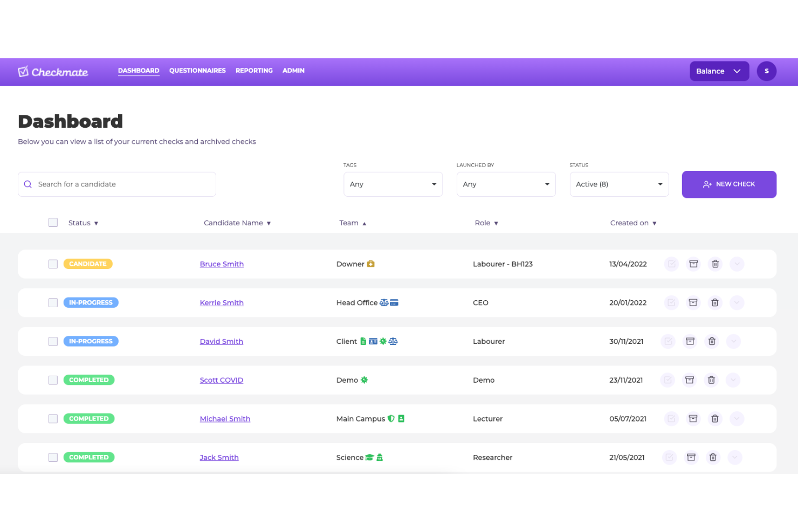Archive Kerrie Smith's check
The height and width of the screenshot is (532, 798).
(x=693, y=303)
